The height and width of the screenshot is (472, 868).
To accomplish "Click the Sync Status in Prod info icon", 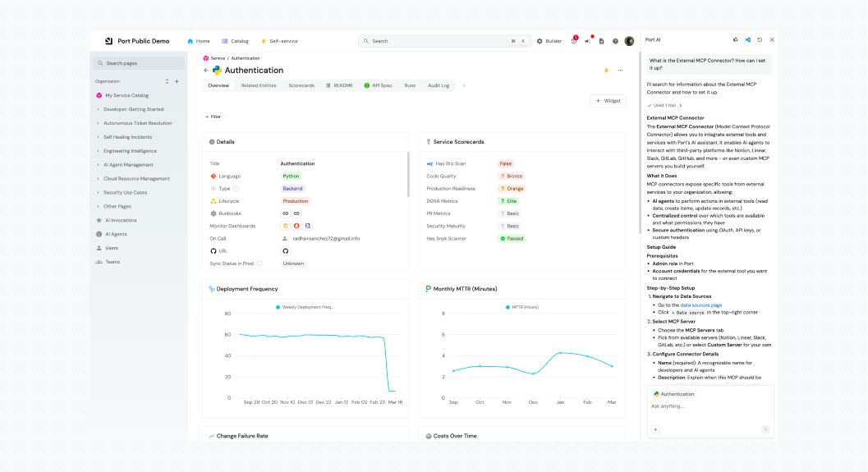I will point(259,263).
